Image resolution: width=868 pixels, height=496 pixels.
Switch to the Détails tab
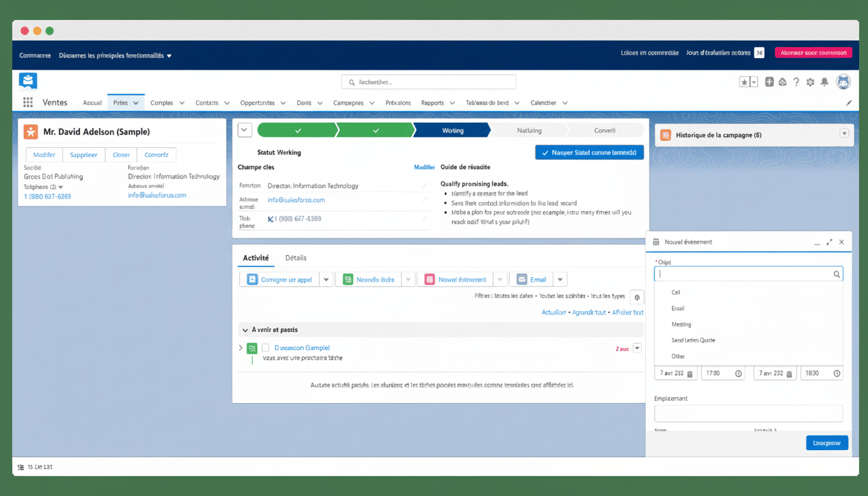click(x=295, y=258)
